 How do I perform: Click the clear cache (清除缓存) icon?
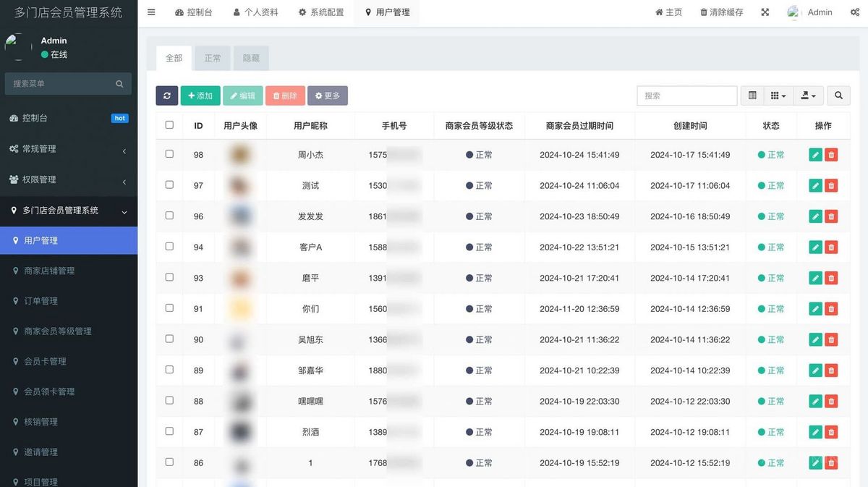click(720, 12)
